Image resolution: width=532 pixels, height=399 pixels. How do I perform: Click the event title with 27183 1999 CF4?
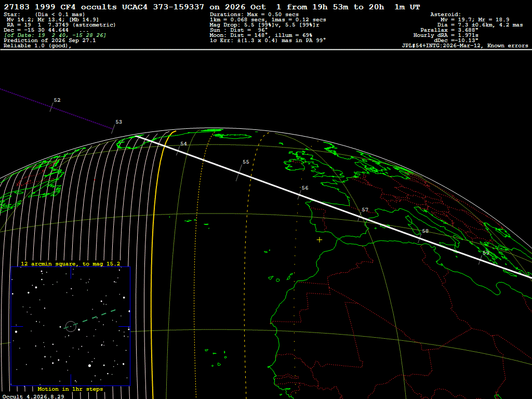(212, 7)
